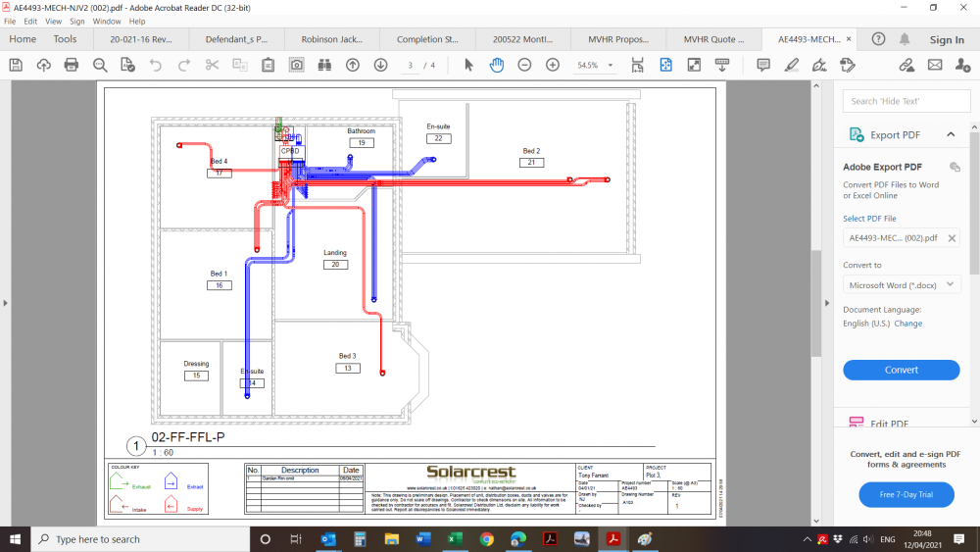
Task: Select the arrow selection tool
Action: point(468,65)
